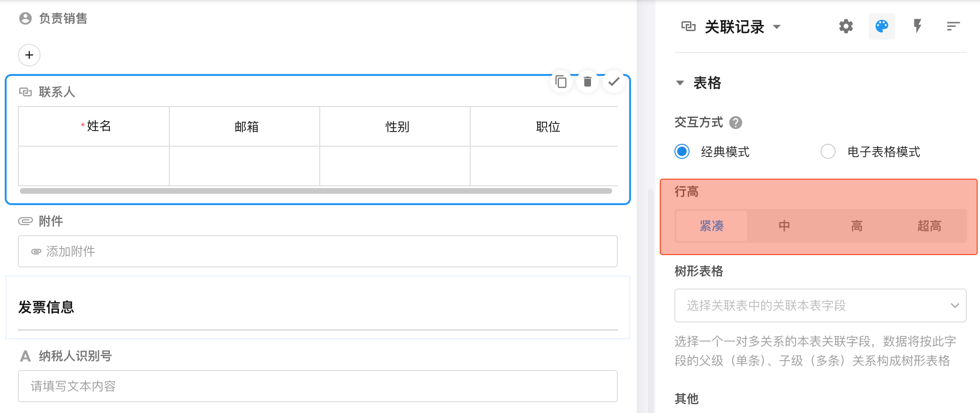Set row height to 中
This screenshot has height=413, width=980.
[784, 226]
